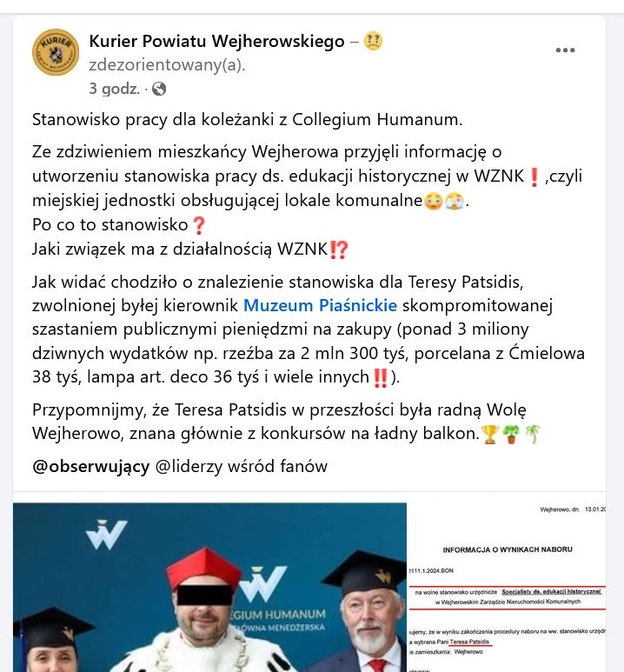Viewport: 624px width, 672px height.
Task: Open the Informacja o wynikach naboru document image
Action: 508,587
